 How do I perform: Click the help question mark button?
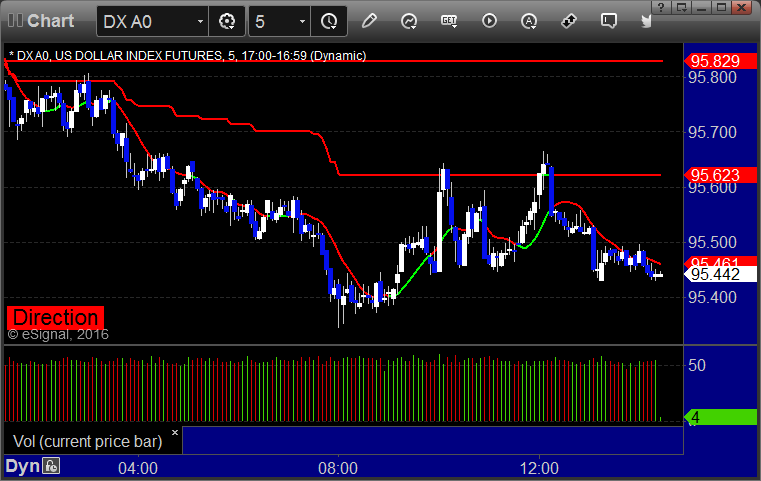(661, 7)
